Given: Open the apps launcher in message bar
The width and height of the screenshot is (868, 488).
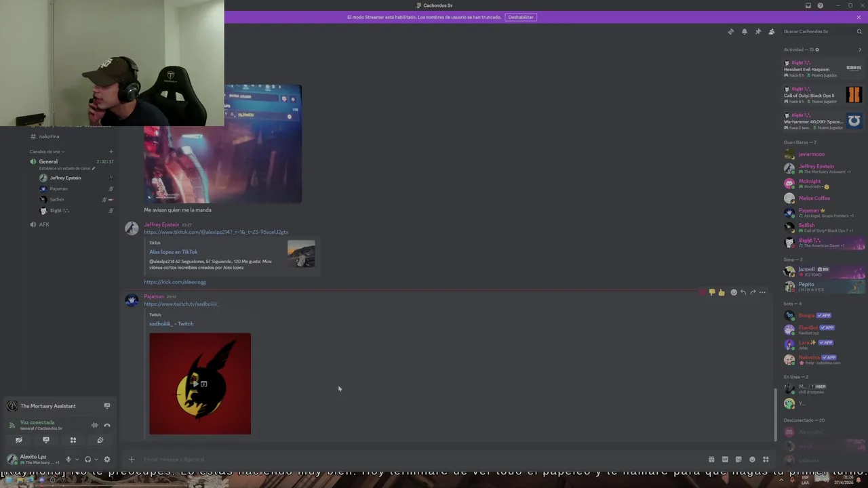Looking at the screenshot, I should (766, 460).
